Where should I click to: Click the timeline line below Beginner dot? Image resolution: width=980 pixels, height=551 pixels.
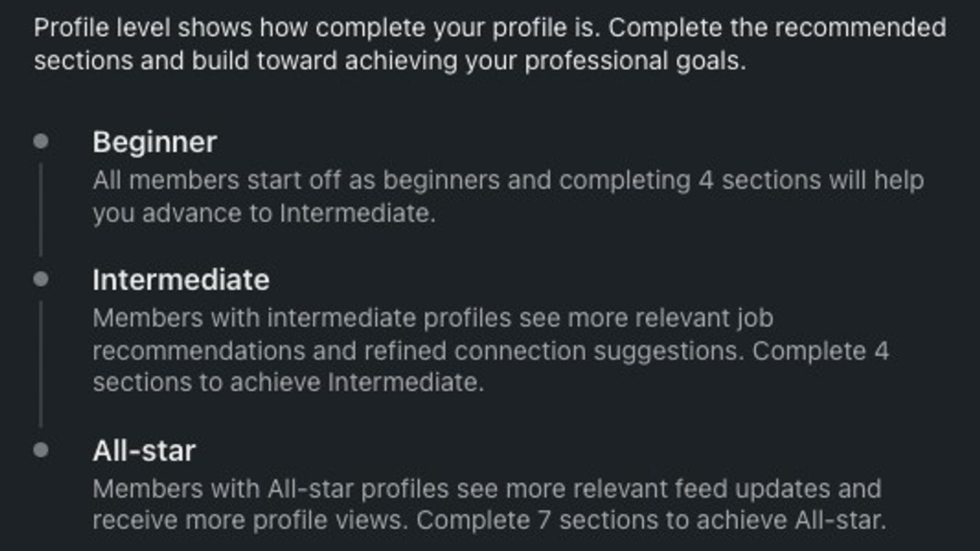click(41, 210)
